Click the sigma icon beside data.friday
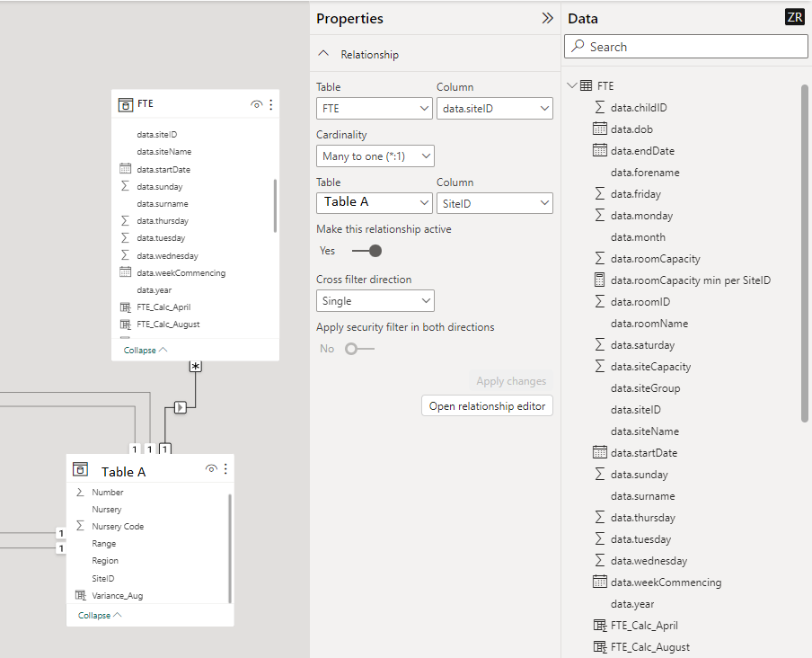This screenshot has height=658, width=812. click(600, 194)
